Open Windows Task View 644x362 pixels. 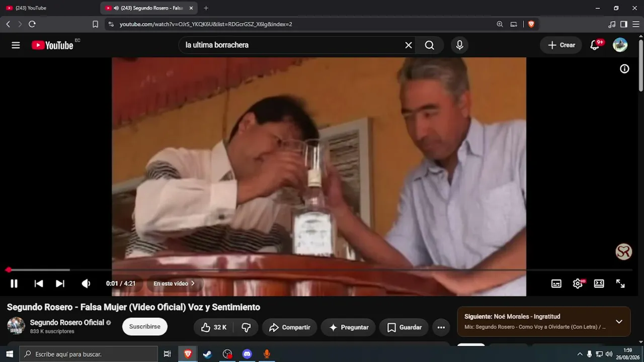point(168,354)
